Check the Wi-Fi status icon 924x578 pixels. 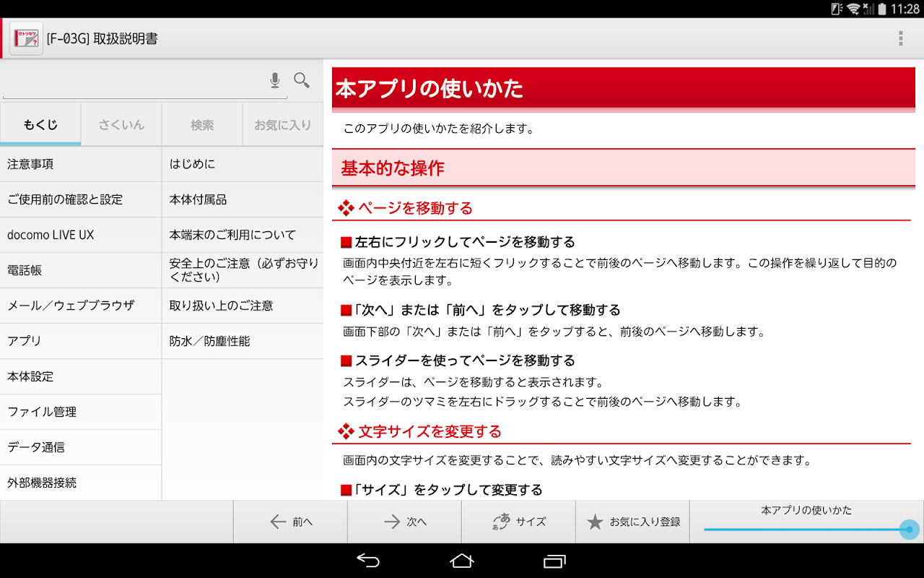click(x=854, y=9)
